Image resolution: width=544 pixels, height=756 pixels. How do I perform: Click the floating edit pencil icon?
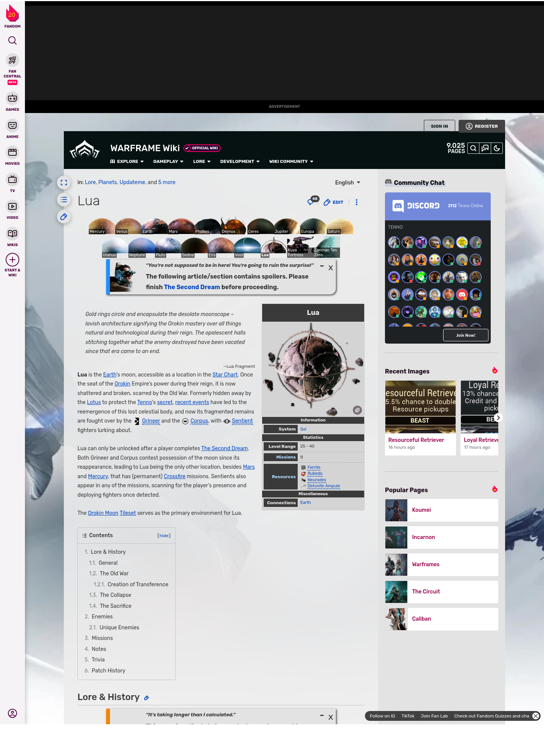tap(64, 217)
